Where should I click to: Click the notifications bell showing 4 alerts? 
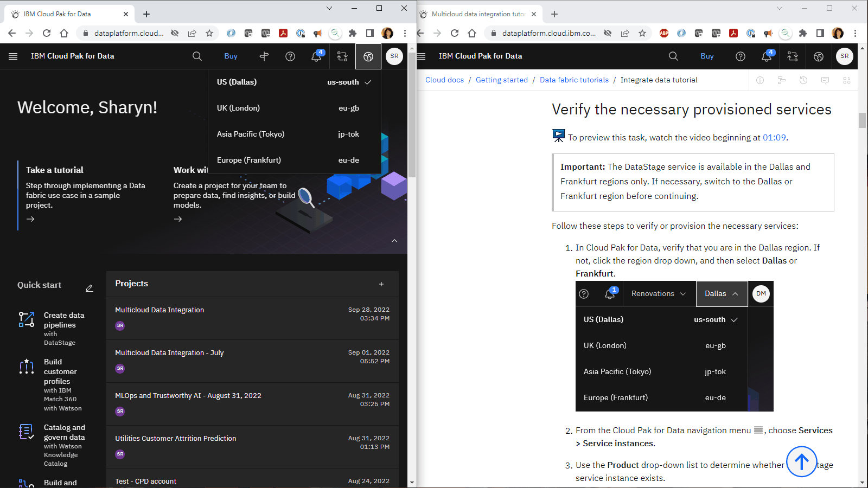tap(316, 56)
